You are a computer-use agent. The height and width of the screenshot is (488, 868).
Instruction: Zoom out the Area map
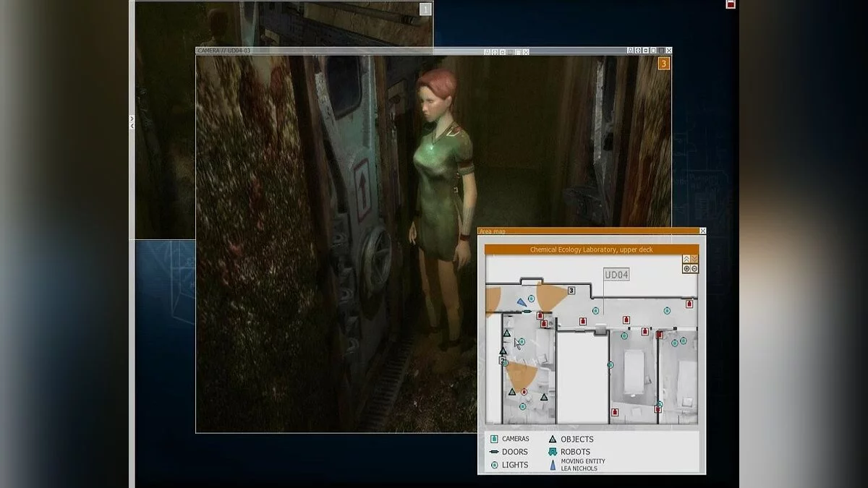[694, 268]
